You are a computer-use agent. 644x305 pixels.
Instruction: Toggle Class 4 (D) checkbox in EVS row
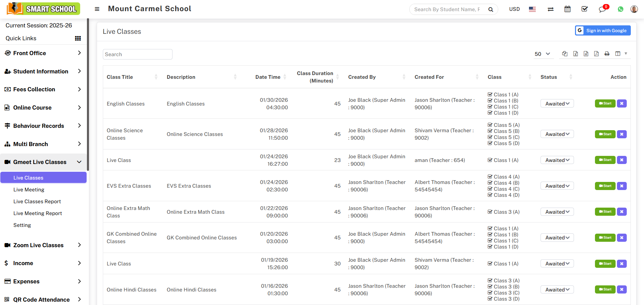tap(490, 195)
